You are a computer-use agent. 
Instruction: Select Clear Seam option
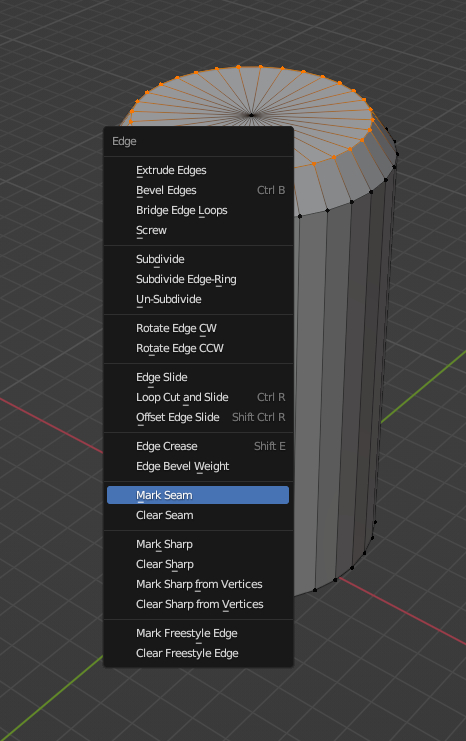tap(198, 515)
